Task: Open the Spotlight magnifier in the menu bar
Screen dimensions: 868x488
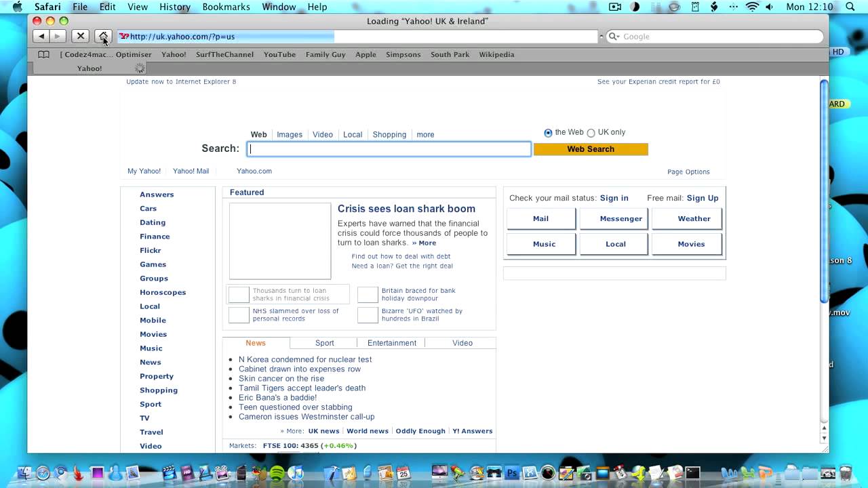Action: (x=850, y=7)
